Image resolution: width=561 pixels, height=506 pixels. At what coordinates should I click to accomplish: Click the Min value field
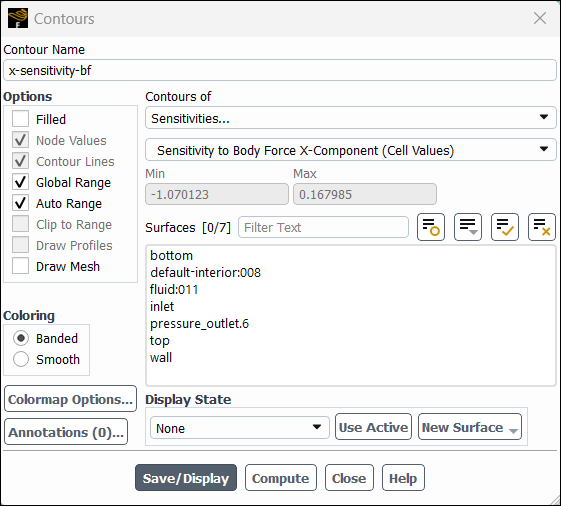[x=217, y=194]
